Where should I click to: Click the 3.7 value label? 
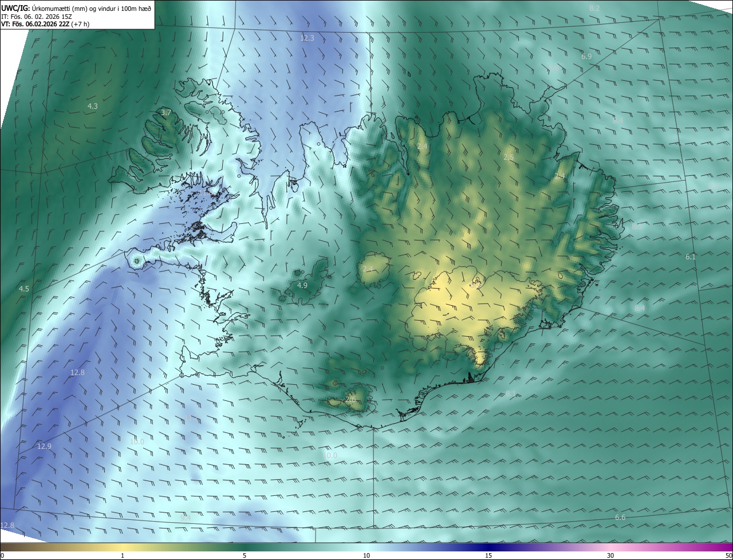(166, 112)
